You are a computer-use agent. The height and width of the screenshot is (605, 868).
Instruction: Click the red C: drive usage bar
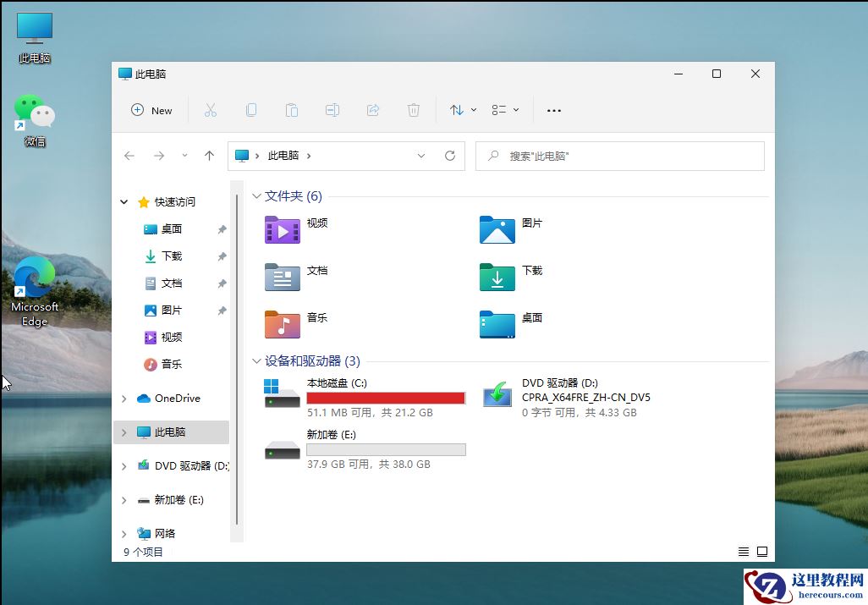pos(386,397)
